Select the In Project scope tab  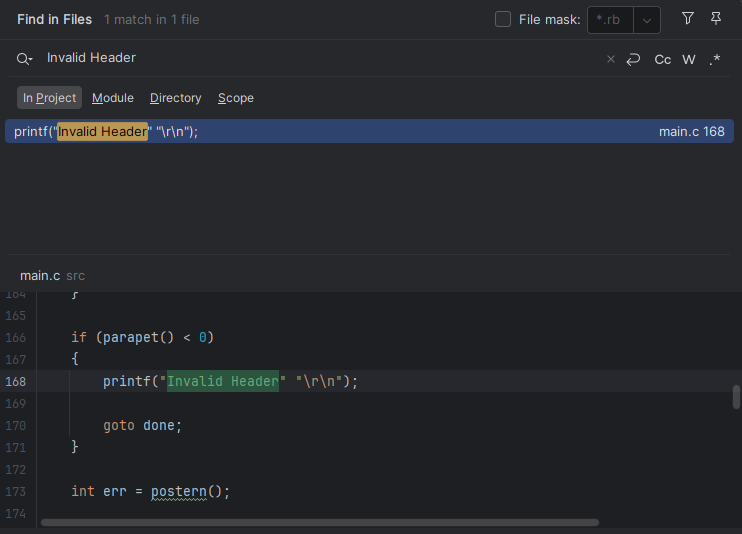point(49,98)
